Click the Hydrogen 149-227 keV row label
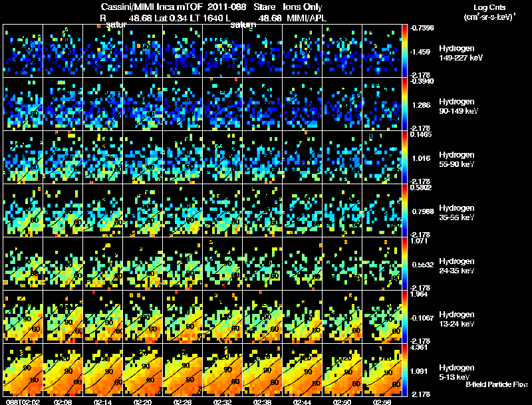 coord(460,53)
